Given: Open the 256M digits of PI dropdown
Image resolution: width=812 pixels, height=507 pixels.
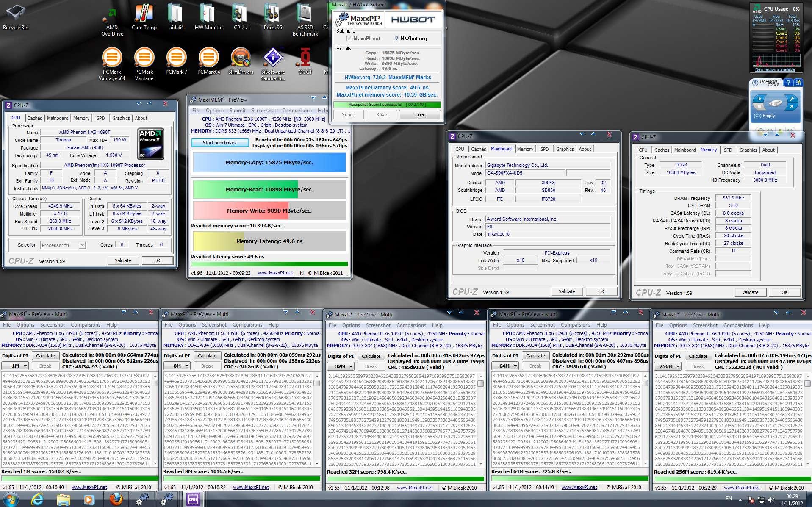Looking at the screenshot, I should [x=668, y=366].
